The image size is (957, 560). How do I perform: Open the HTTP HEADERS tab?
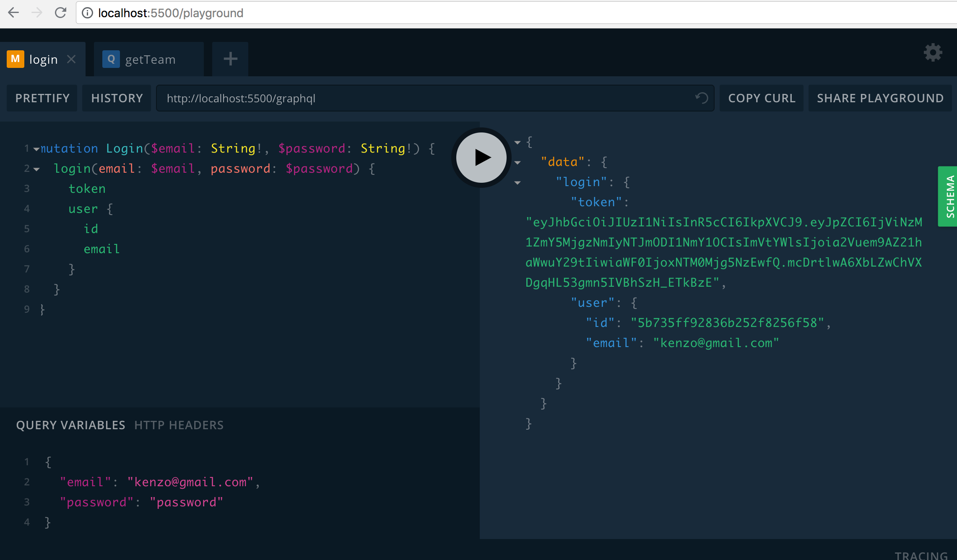(179, 425)
